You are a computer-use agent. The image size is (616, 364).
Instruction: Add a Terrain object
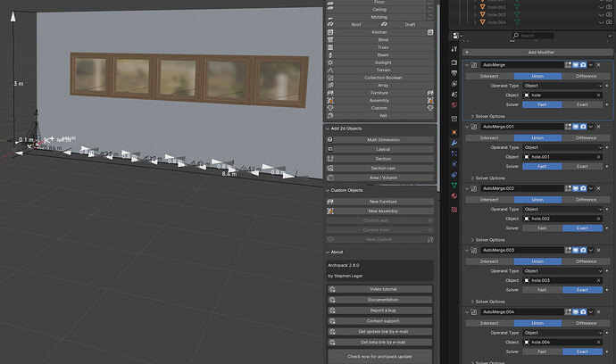coord(379,70)
